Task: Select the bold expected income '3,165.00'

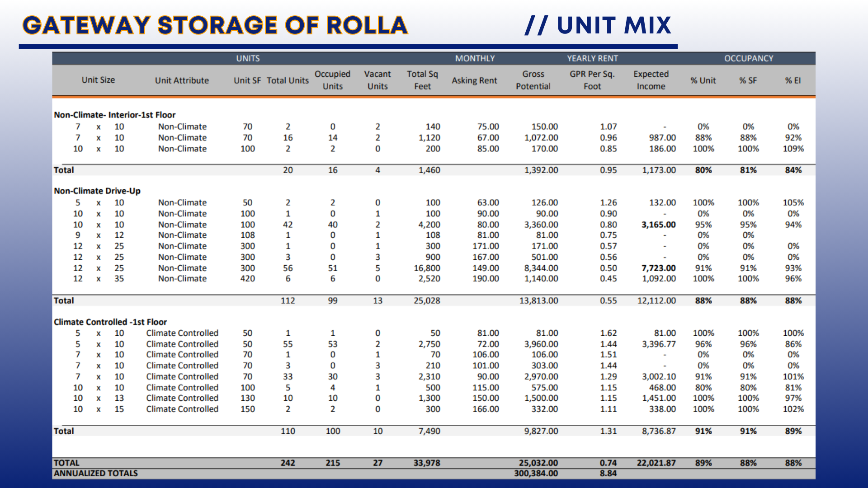Action: (x=659, y=225)
